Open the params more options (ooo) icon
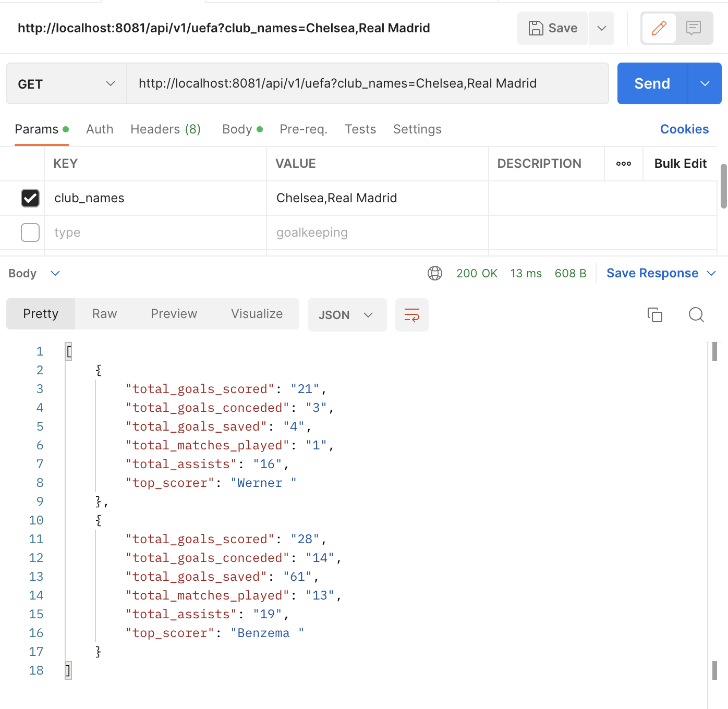 tap(623, 164)
